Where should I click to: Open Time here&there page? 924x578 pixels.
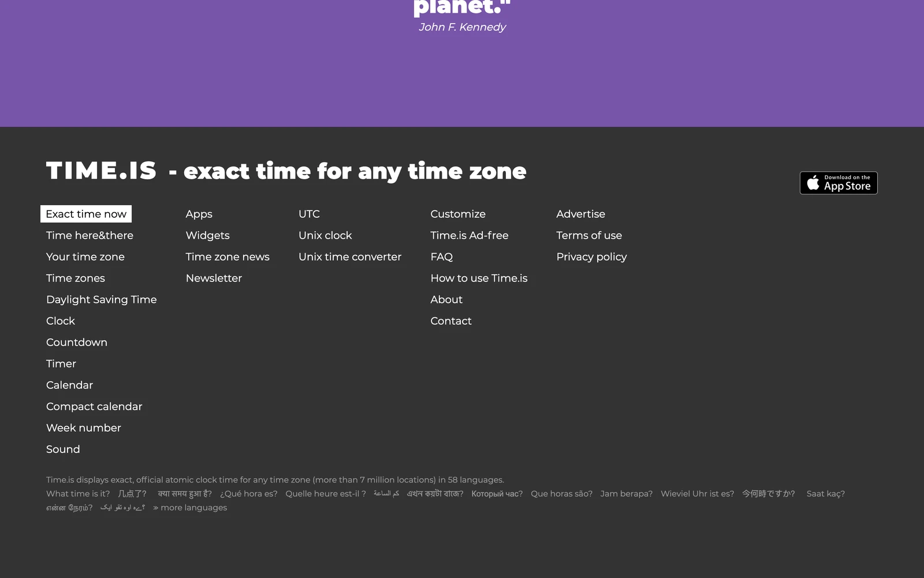point(90,235)
